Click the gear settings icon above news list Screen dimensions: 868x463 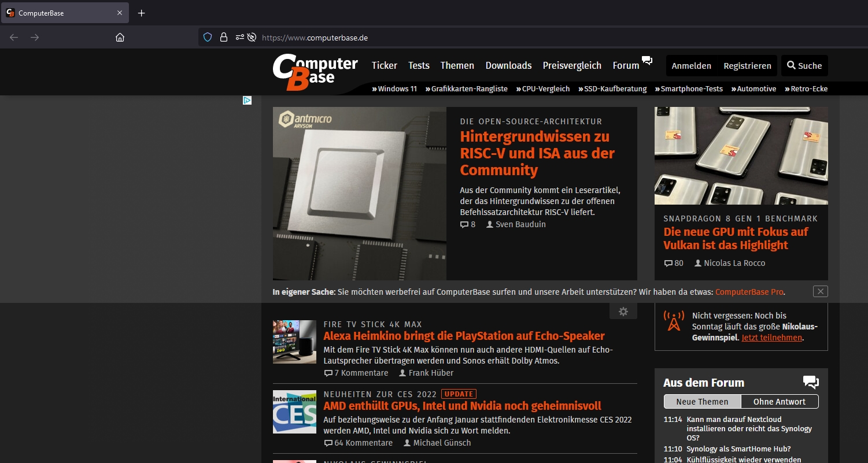(623, 312)
